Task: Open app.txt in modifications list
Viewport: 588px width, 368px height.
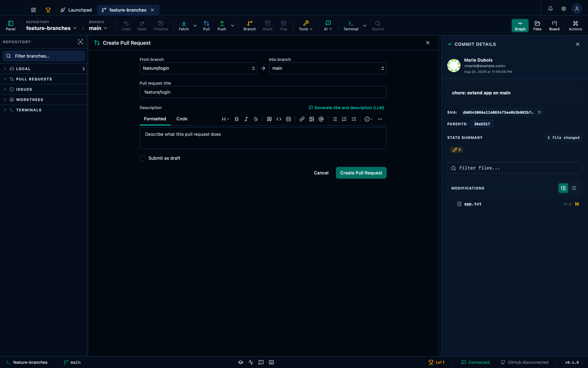Action: coord(514,204)
